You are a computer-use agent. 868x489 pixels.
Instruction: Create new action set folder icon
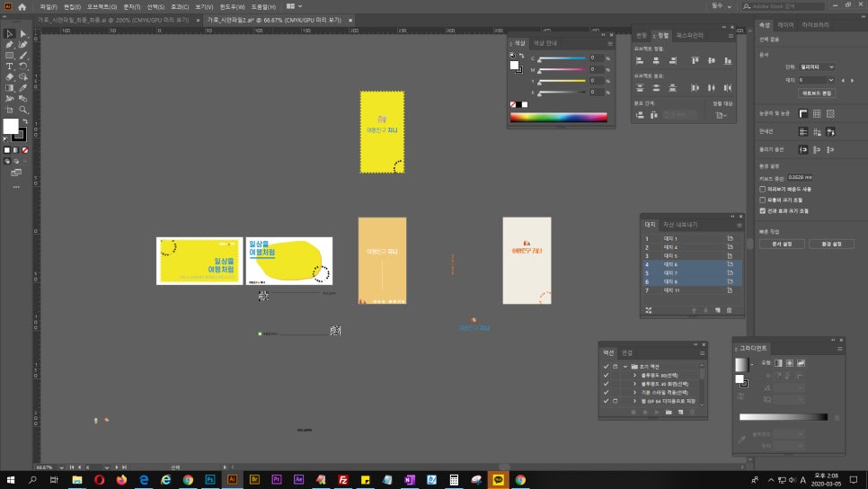click(669, 412)
